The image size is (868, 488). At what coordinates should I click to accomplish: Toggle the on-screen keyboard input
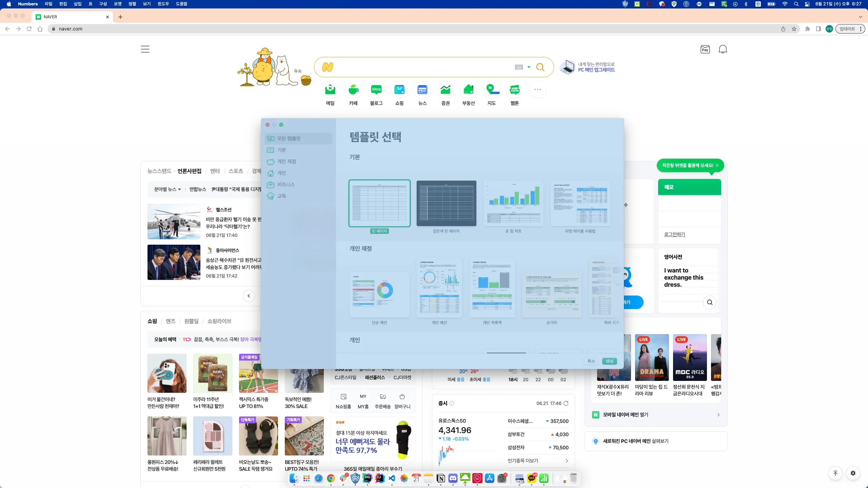pyautogui.click(x=519, y=67)
